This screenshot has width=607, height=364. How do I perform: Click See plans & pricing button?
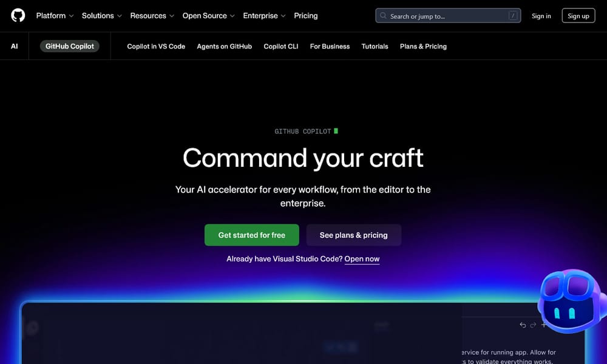point(353,235)
